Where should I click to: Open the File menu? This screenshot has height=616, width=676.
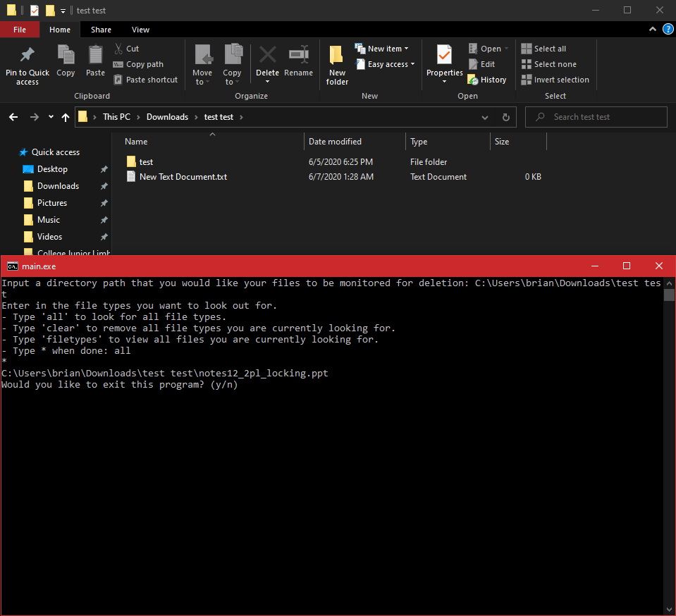(20, 30)
